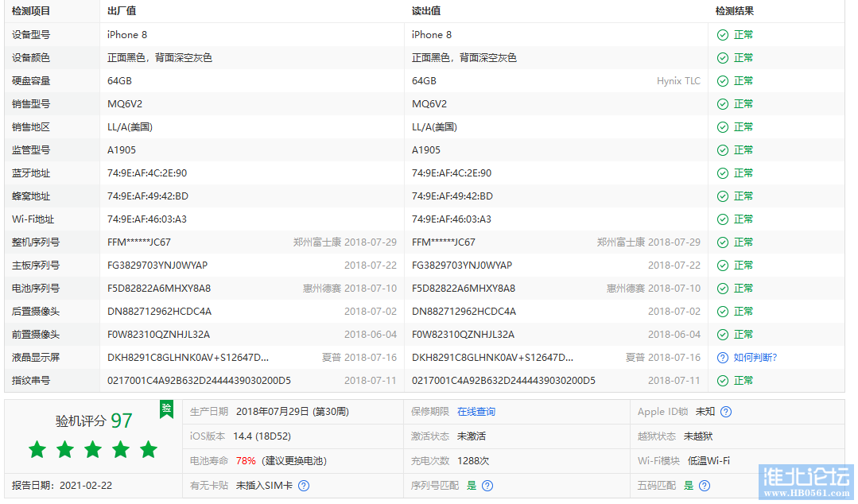Open the help icon beside Apple ID锁 未知
The height and width of the screenshot is (504, 858).
725,412
